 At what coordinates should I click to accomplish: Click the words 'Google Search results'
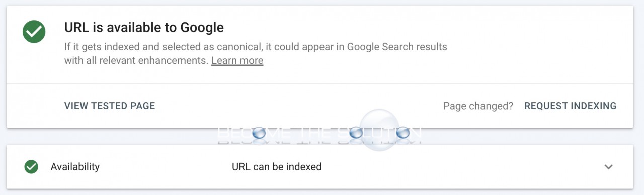398,47
